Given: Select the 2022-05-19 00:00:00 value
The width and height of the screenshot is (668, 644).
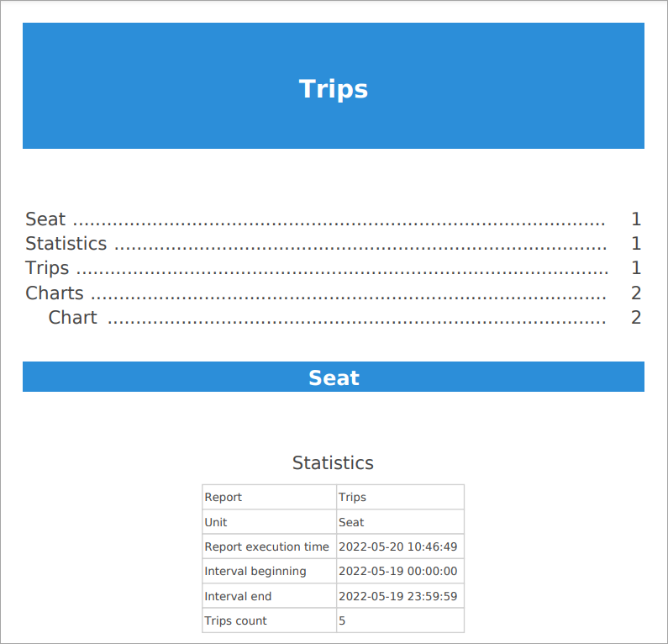Looking at the screenshot, I should [397, 571].
